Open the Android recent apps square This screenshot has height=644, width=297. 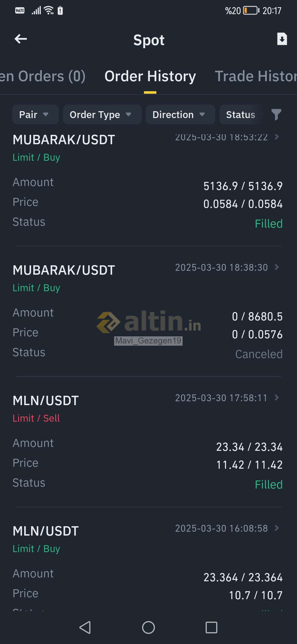(211, 627)
